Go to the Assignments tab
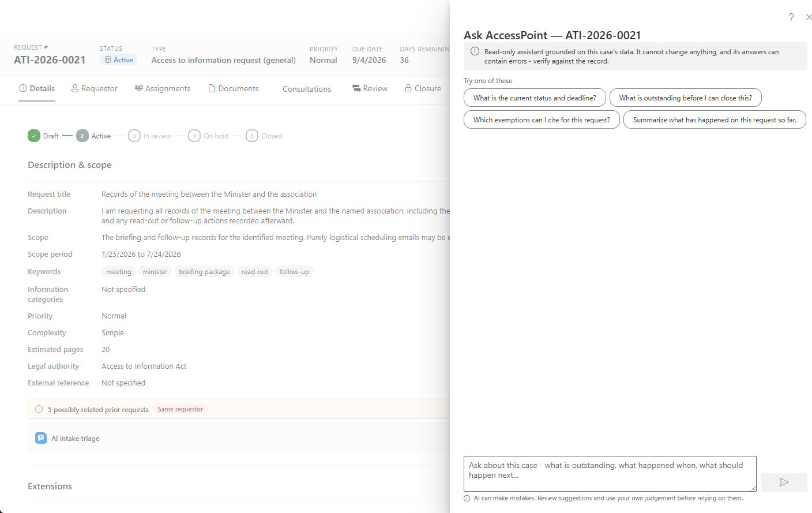The image size is (812, 513). pos(163,88)
